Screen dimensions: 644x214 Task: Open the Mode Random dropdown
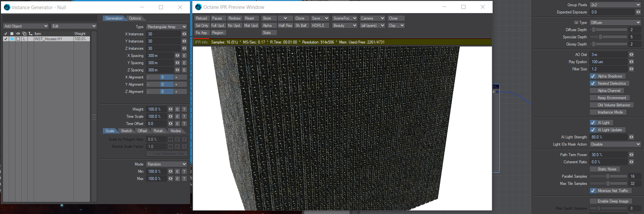(x=166, y=164)
